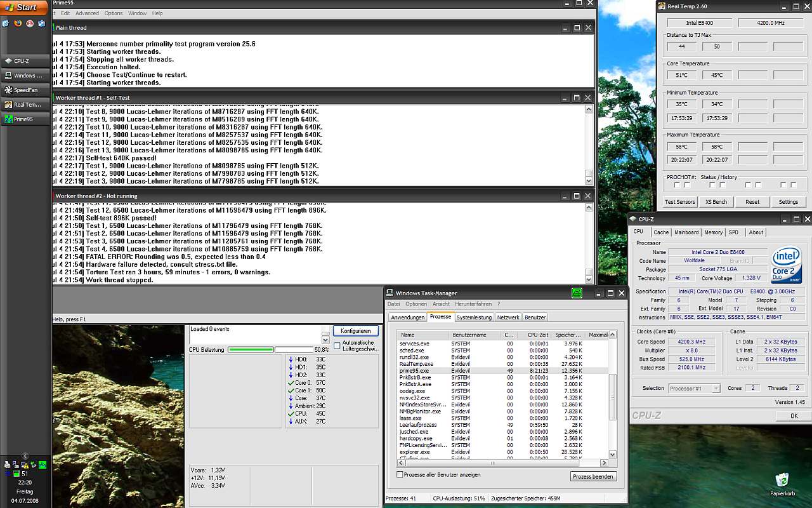This screenshot has height=508, width=812.
Task: Launch Firefox from the quick launch bar
Action: (18, 23)
